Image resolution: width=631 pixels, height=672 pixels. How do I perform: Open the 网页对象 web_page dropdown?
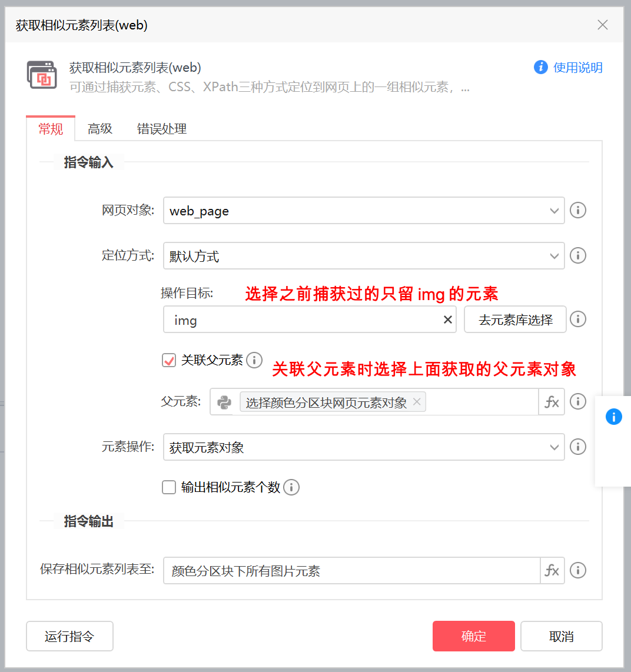click(x=364, y=211)
